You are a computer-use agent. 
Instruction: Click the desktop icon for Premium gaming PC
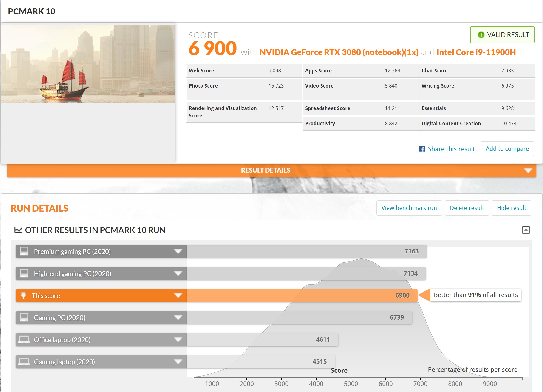pyautogui.click(x=24, y=251)
